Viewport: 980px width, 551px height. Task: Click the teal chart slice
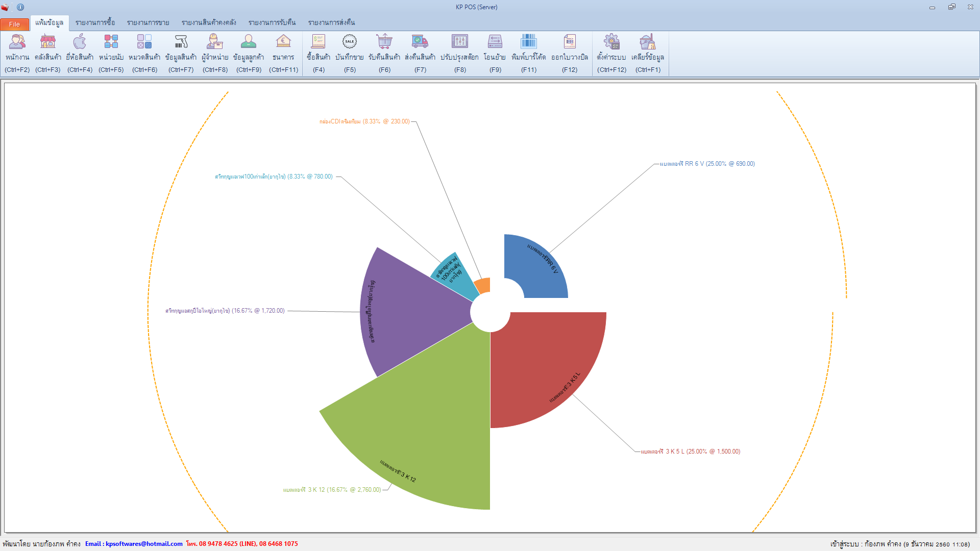pyautogui.click(x=454, y=278)
